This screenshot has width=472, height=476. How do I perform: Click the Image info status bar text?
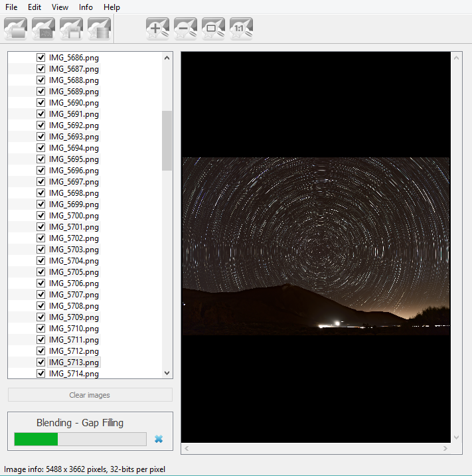tap(84, 469)
